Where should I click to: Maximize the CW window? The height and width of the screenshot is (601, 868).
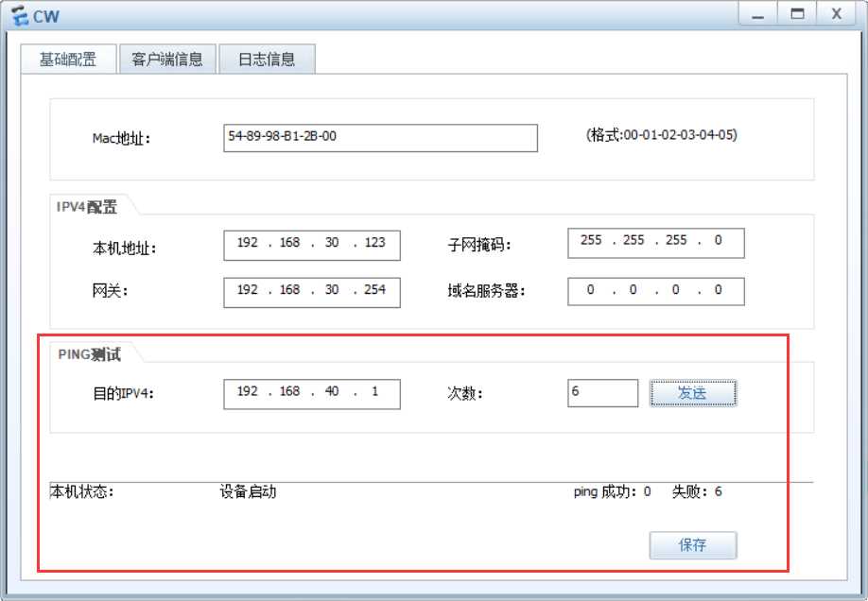click(797, 15)
